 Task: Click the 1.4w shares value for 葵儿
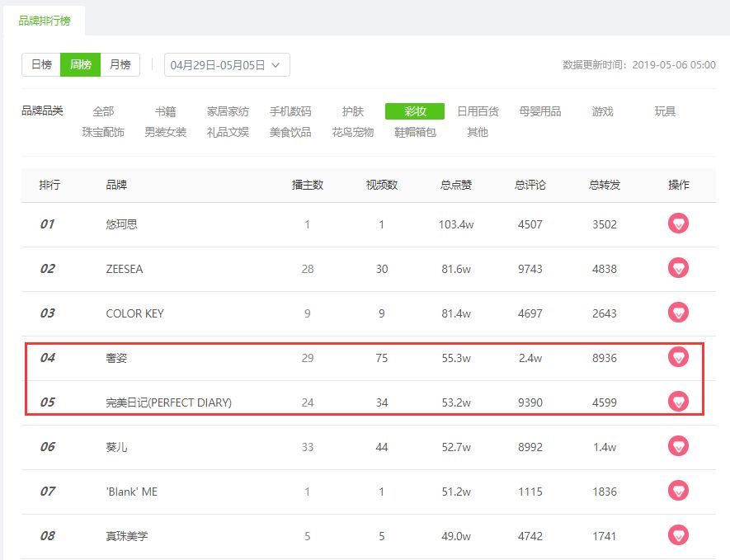click(x=605, y=447)
